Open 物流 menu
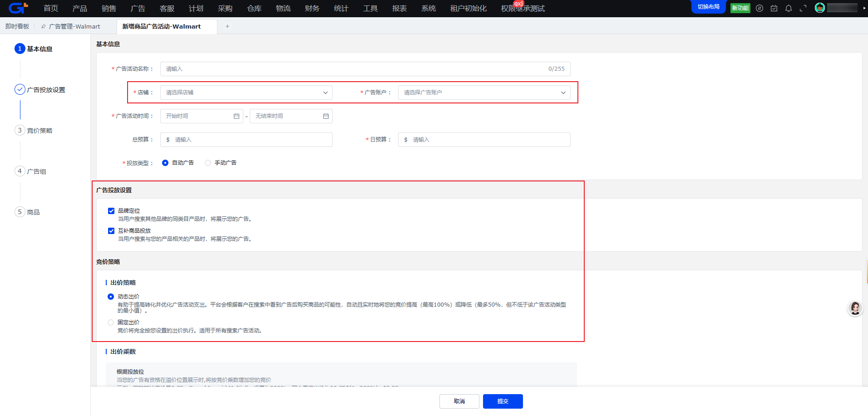The height and width of the screenshot is (415, 868). tap(283, 8)
